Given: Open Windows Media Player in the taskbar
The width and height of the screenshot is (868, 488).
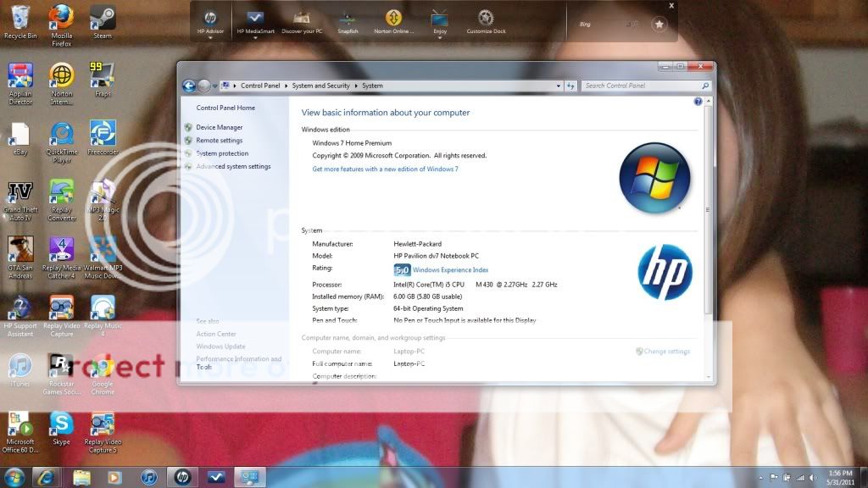Looking at the screenshot, I should point(114,477).
